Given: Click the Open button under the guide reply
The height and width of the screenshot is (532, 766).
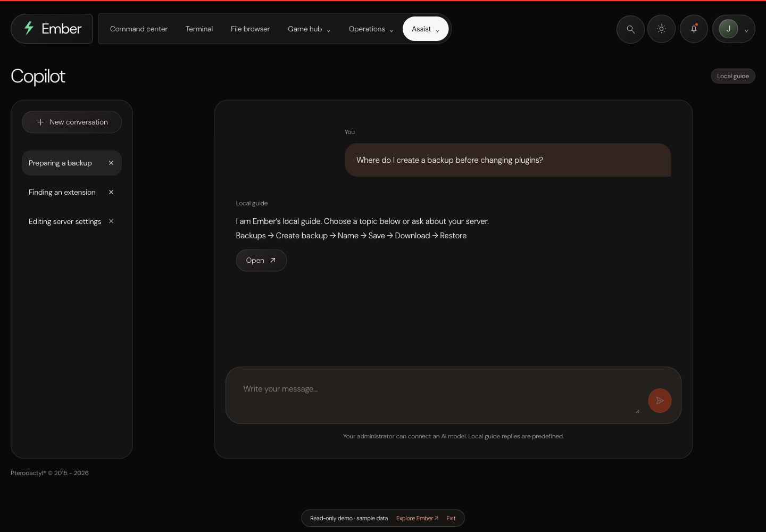Looking at the screenshot, I should tap(261, 260).
